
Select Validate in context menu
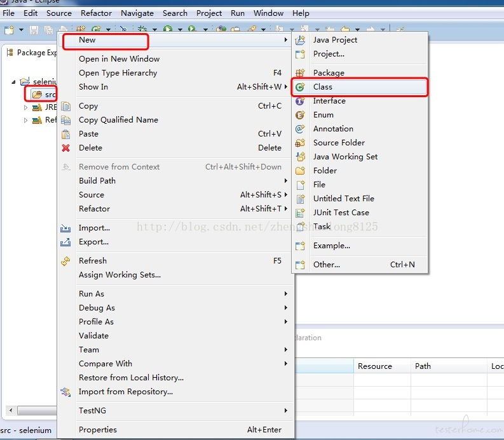93,336
